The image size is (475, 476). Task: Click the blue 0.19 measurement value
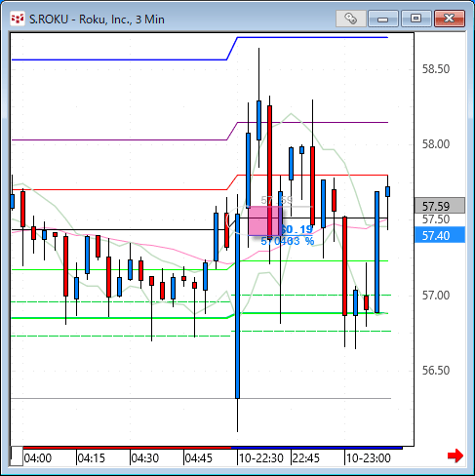297,229
